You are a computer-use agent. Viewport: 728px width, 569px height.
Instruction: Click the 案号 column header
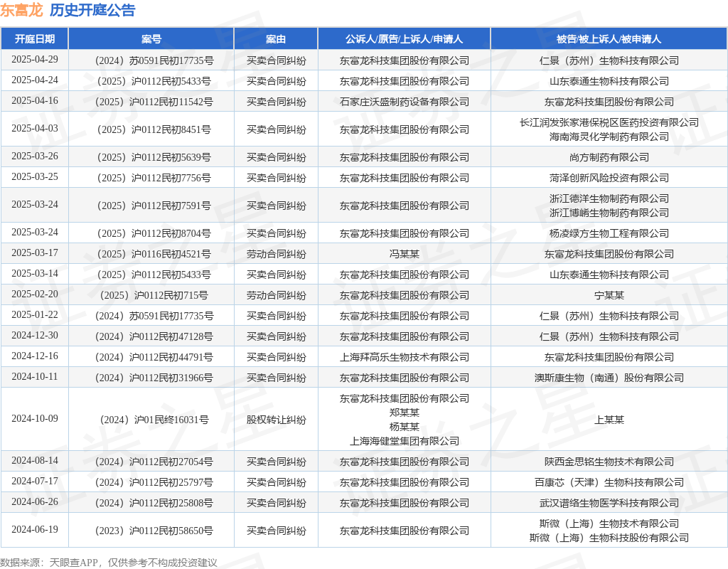click(x=151, y=39)
